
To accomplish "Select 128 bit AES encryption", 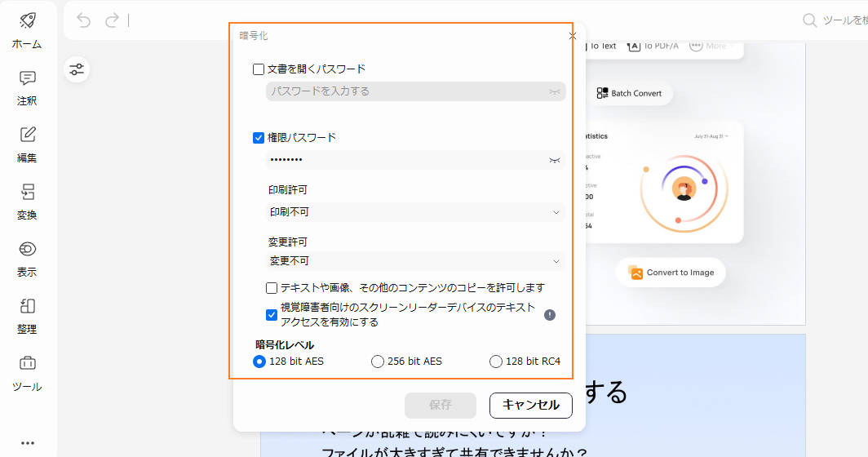I will pos(259,362).
